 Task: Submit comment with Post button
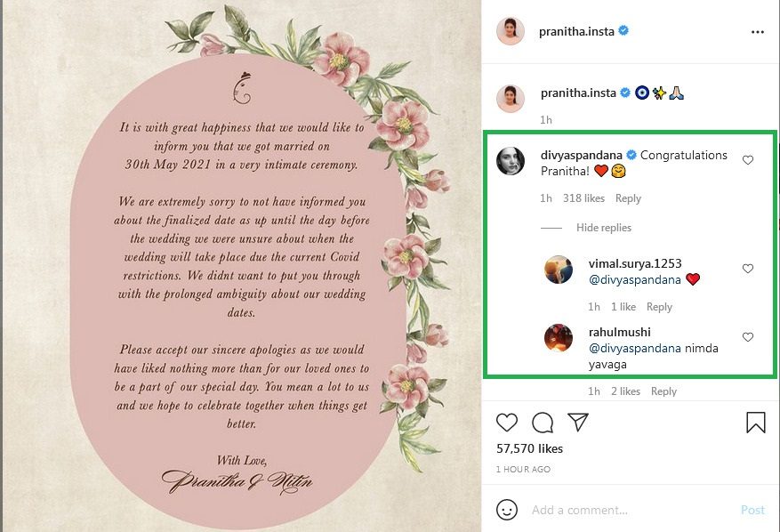pos(752,510)
